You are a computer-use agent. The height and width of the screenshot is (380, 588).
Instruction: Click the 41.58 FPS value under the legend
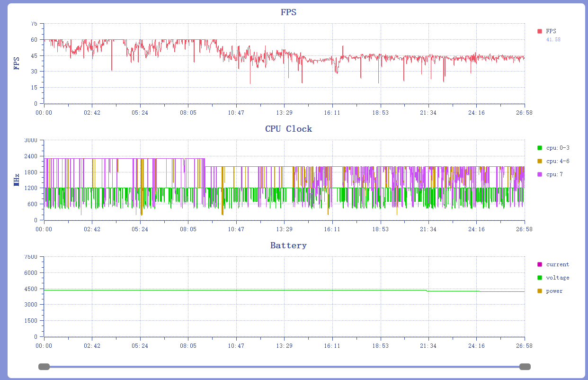pos(553,40)
